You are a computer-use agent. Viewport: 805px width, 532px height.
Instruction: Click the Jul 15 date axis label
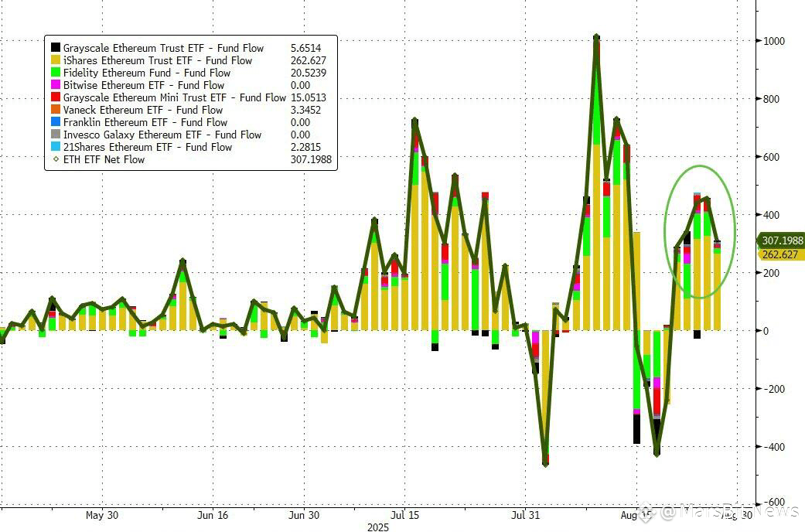[404, 514]
